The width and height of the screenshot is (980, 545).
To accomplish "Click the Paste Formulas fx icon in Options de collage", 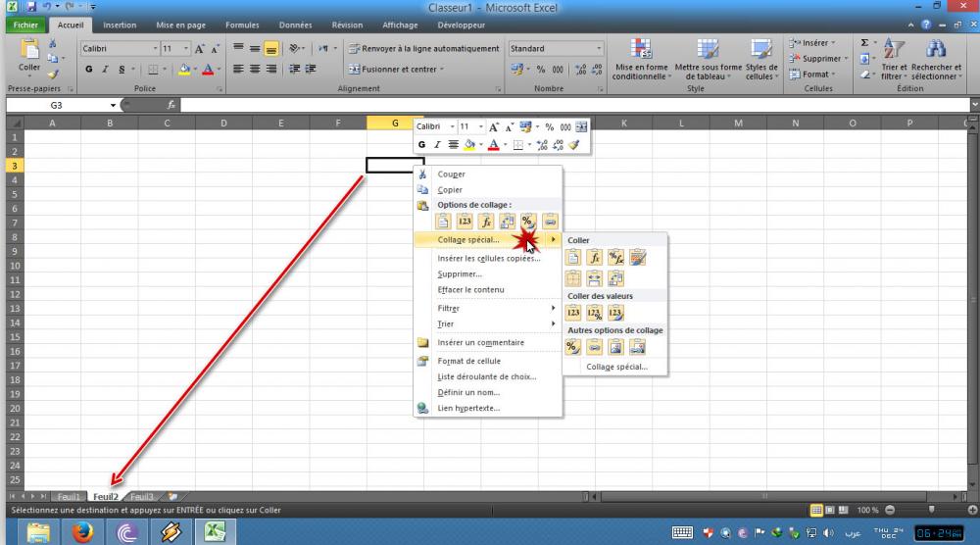I will [486, 222].
